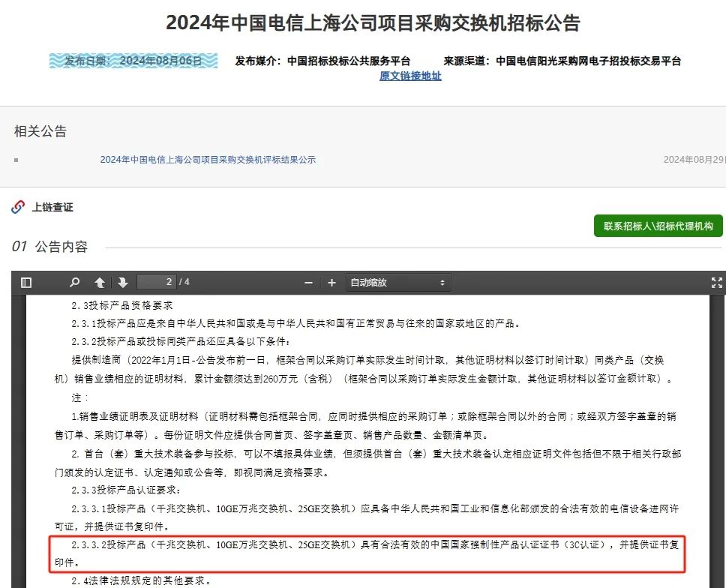Click the 上链查证 label

click(52, 207)
